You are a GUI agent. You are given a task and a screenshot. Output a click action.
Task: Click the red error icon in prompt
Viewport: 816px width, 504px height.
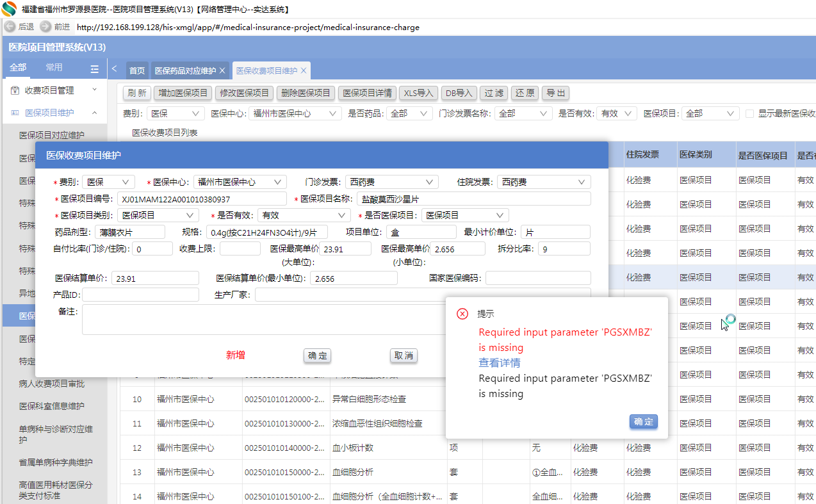click(462, 314)
